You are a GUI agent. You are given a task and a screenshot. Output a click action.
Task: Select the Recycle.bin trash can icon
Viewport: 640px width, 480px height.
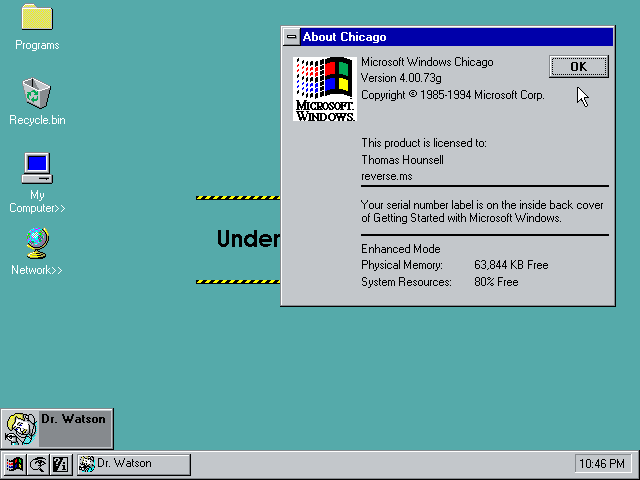(37, 93)
